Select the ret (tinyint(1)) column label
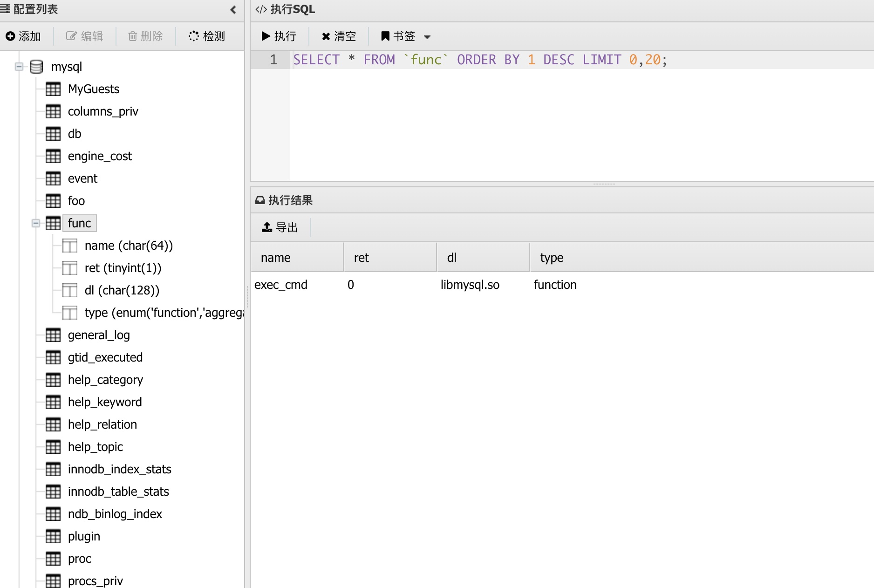Viewport: 874px width, 588px height. click(x=123, y=268)
